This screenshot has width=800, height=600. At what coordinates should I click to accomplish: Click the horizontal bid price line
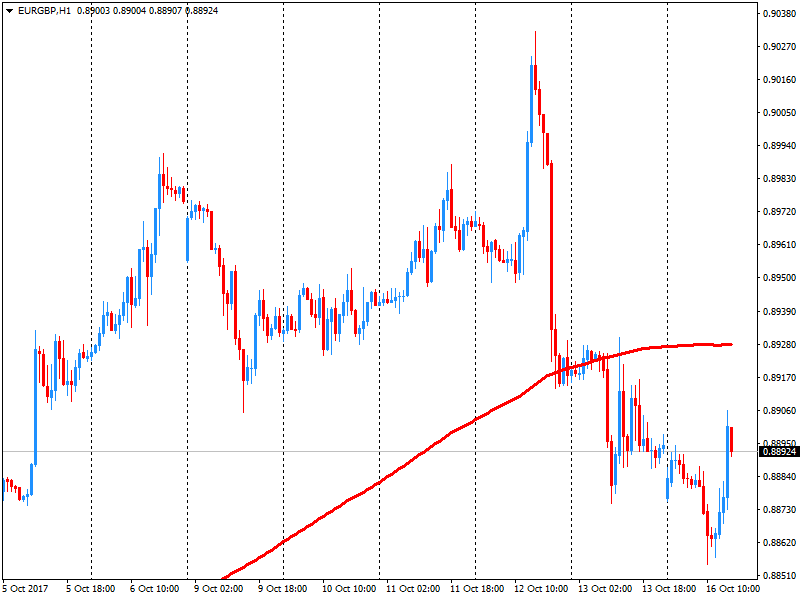click(x=380, y=452)
